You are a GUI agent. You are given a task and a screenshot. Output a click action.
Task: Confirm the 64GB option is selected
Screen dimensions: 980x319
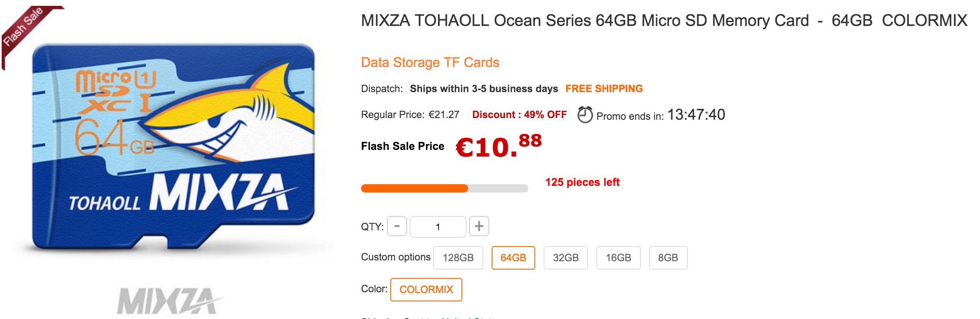coord(513,258)
